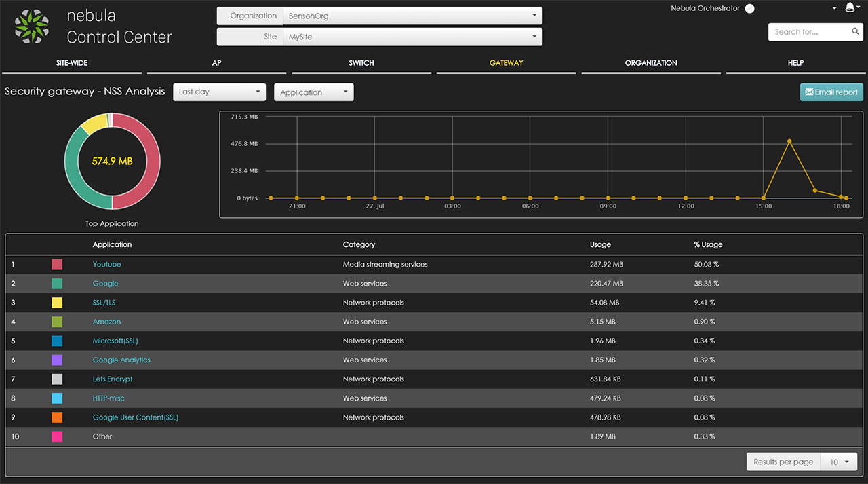The image size is (868, 484).
Task: Click the orange Google User Content swatch
Action: (57, 417)
